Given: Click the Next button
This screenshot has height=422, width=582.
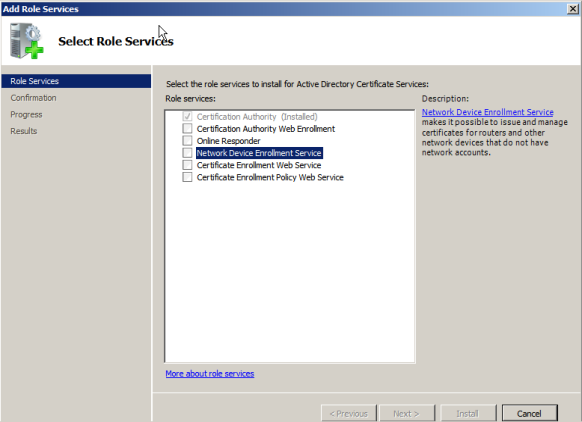Looking at the screenshot, I should (x=407, y=413).
